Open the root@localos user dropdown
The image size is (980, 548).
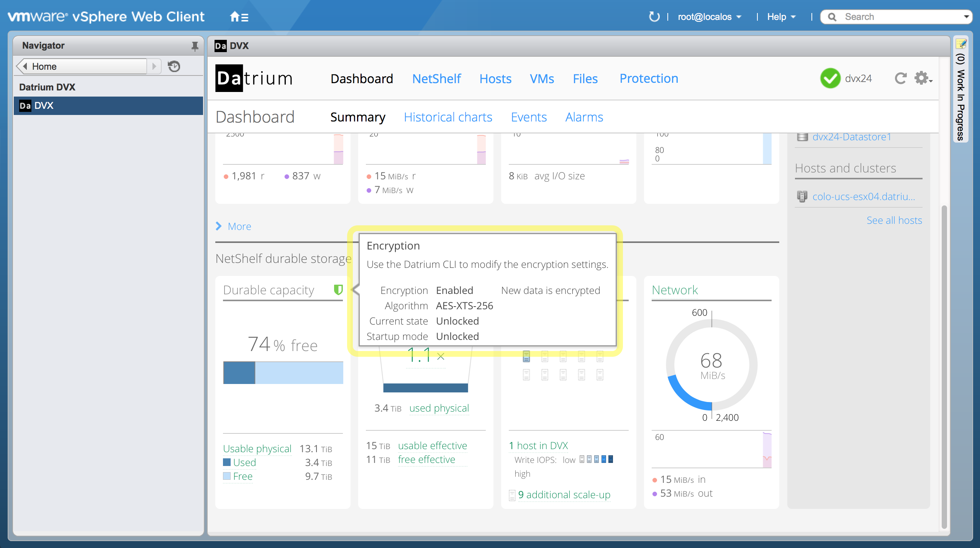point(710,17)
